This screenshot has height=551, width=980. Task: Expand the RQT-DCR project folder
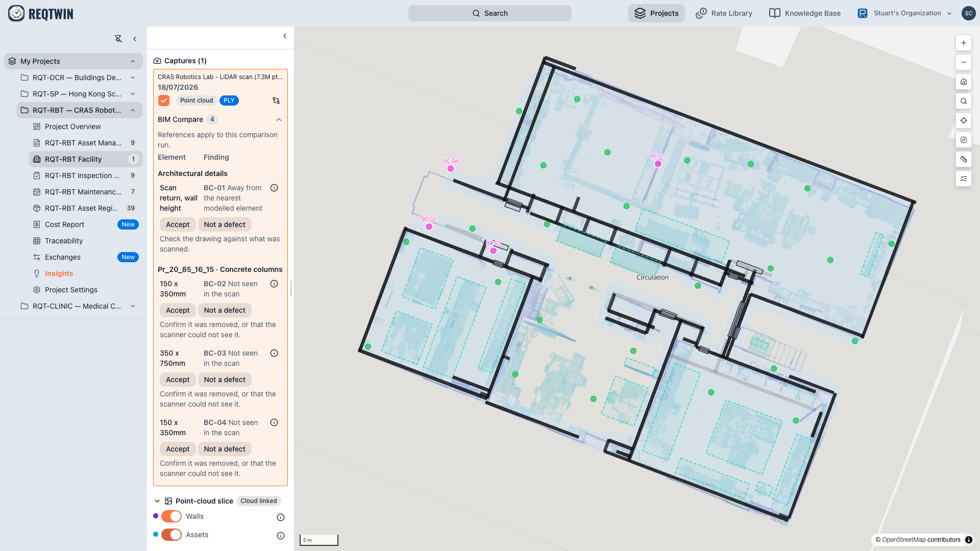point(133,78)
